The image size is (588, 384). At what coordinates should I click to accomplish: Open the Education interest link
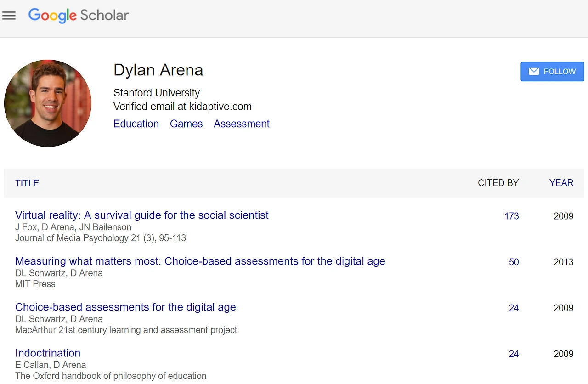(x=136, y=124)
